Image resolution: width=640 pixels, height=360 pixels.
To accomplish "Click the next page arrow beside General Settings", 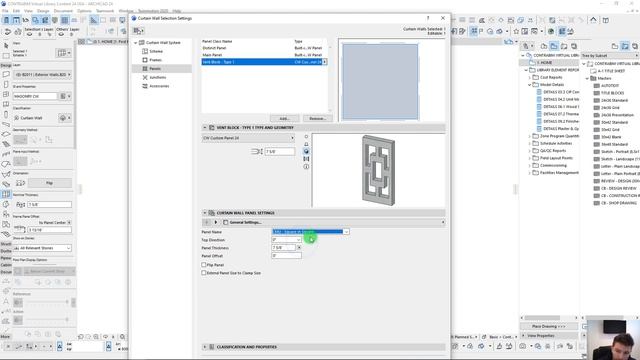I will click(x=216, y=222).
